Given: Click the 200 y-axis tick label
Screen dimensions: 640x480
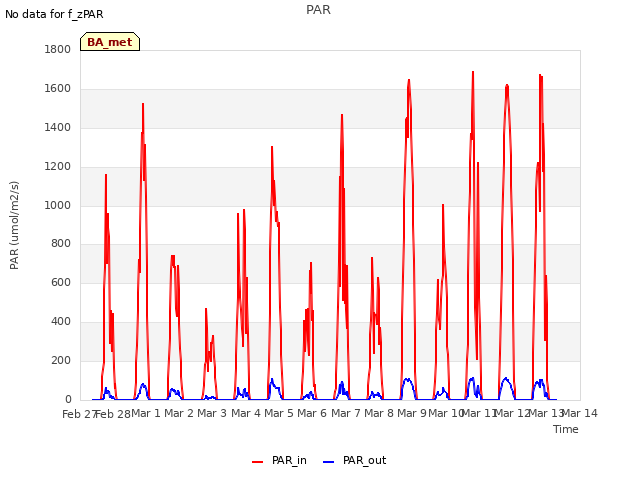Looking at the screenshot, I should click(61, 360).
